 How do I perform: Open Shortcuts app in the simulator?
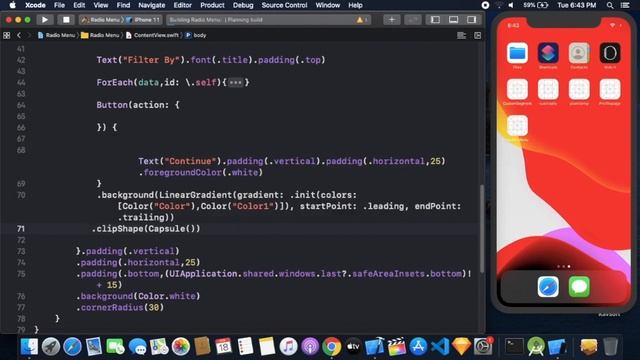[x=548, y=53]
